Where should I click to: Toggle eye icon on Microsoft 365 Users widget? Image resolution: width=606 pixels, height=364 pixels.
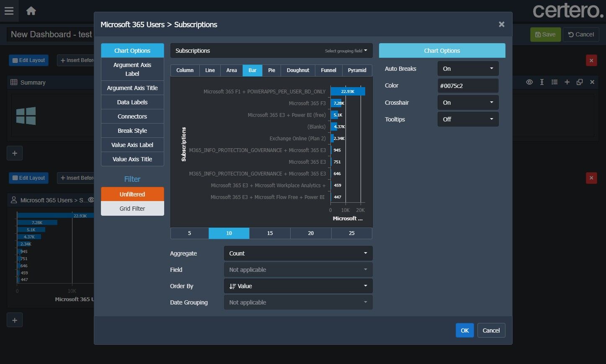pos(91,200)
